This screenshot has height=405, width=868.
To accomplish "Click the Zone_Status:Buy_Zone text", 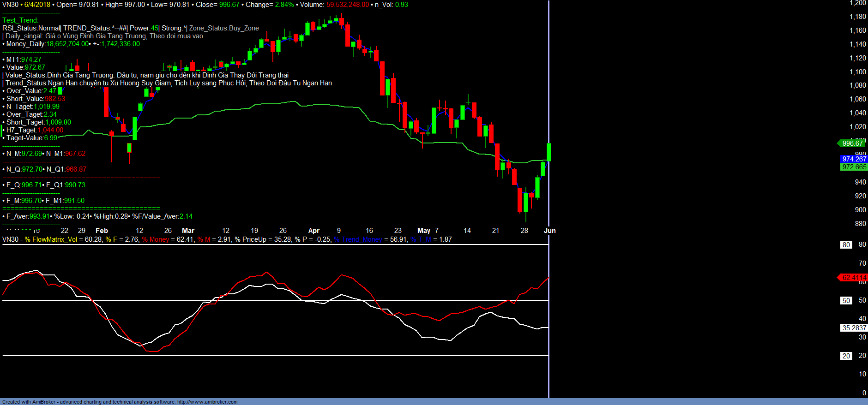I will coord(224,28).
